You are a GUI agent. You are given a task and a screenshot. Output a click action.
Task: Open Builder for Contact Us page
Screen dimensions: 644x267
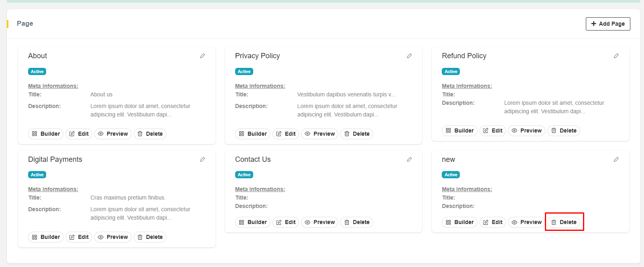(x=253, y=222)
